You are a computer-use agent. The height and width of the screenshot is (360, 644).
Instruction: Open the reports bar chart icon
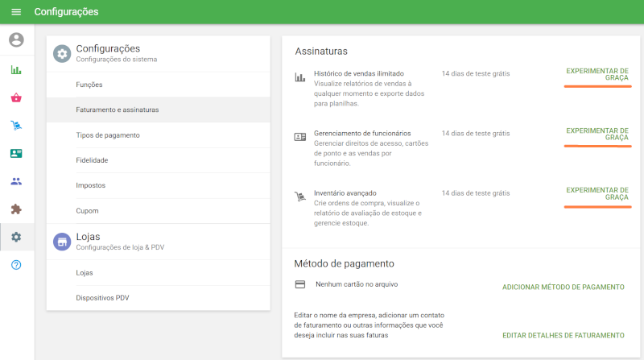coord(16,70)
